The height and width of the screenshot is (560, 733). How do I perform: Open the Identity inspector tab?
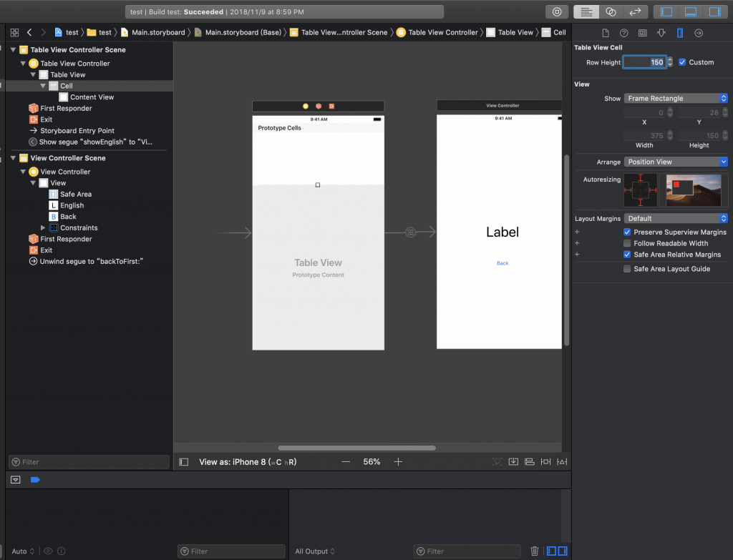point(643,33)
